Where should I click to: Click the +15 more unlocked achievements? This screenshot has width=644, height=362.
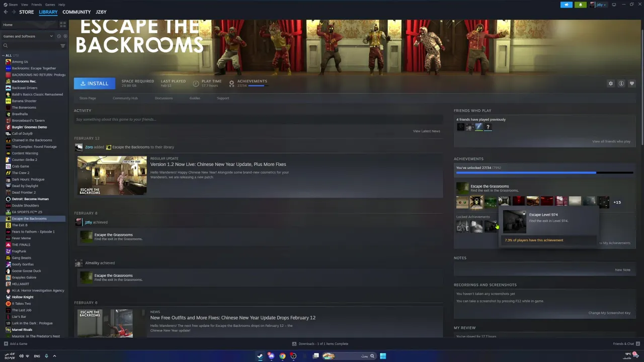coord(617,202)
